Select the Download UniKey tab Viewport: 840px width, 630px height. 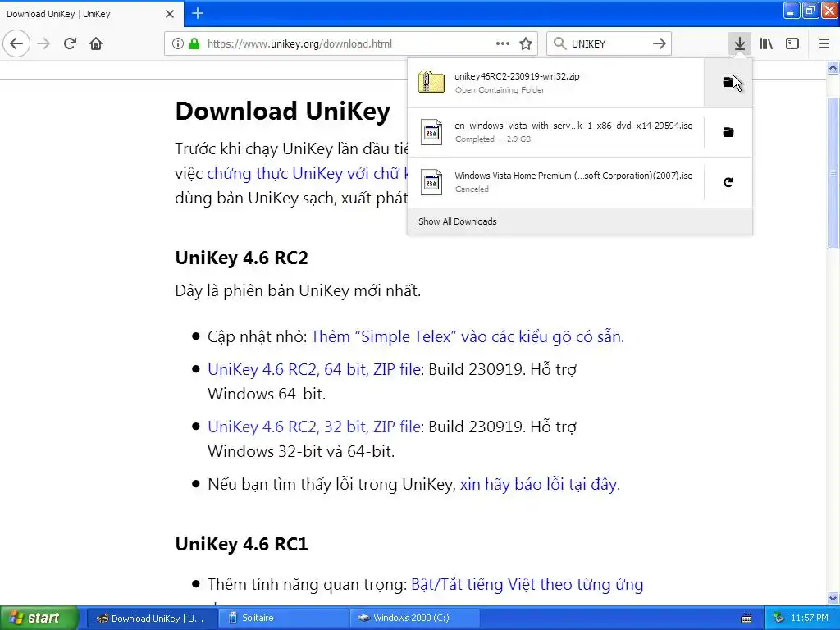pos(91,14)
